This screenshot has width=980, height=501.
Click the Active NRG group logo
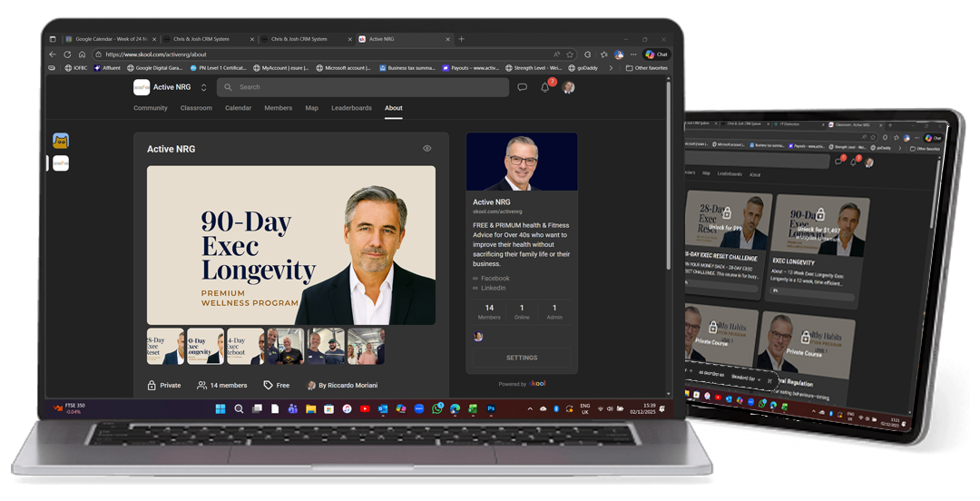click(x=142, y=87)
